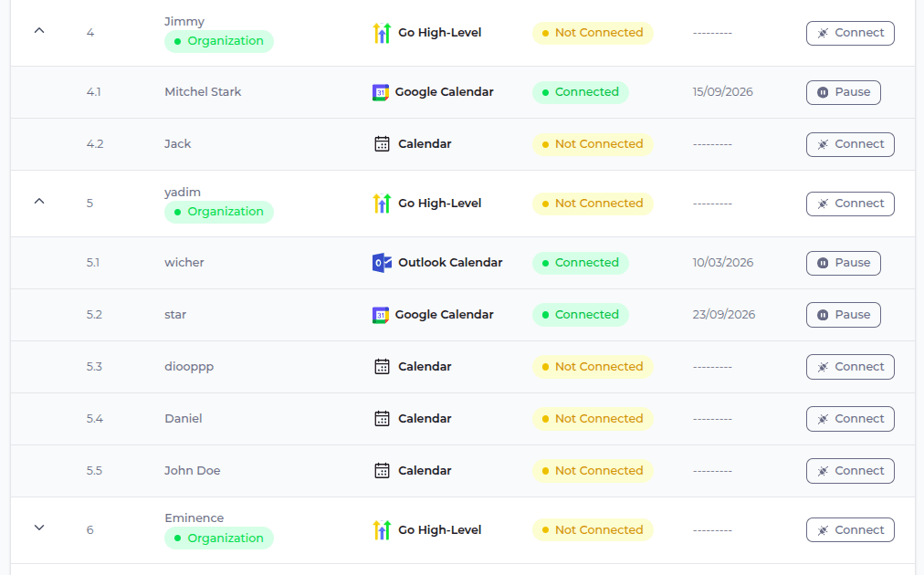924x575 pixels.
Task: Click the Calendar icon in diooppp row
Action: tap(382, 367)
